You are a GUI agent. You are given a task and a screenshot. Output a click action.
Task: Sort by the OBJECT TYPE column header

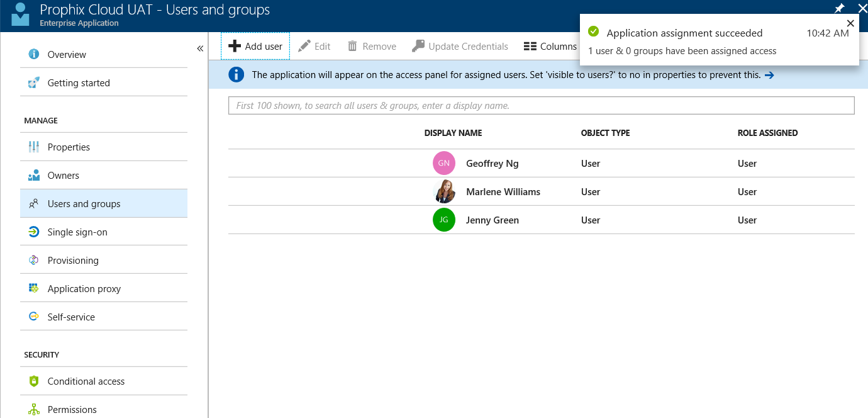(x=605, y=133)
